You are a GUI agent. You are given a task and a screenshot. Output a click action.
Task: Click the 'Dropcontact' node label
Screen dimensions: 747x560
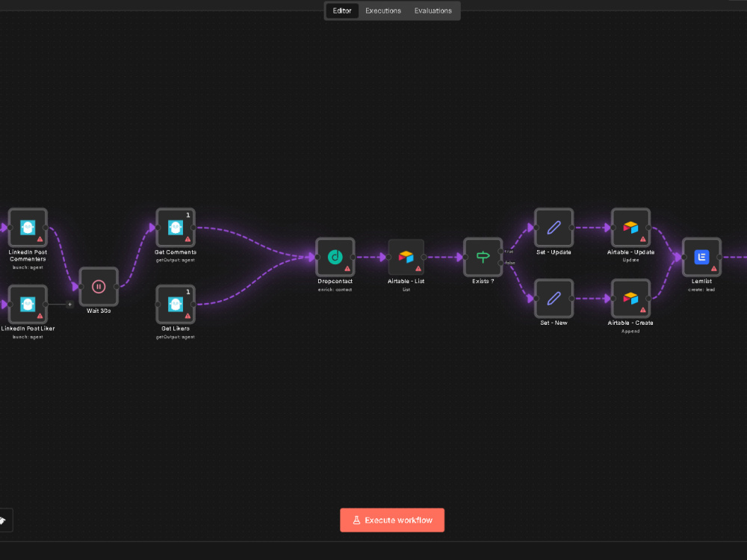click(335, 281)
